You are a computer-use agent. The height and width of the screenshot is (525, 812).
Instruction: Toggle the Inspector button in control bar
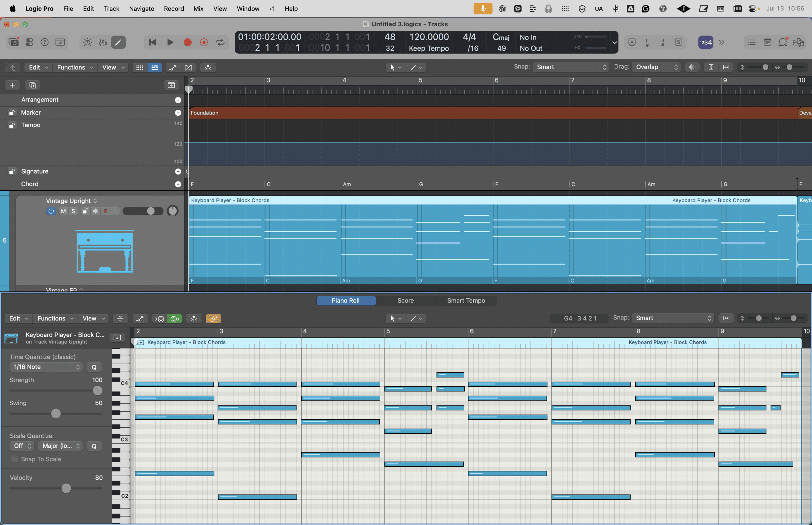pos(29,42)
